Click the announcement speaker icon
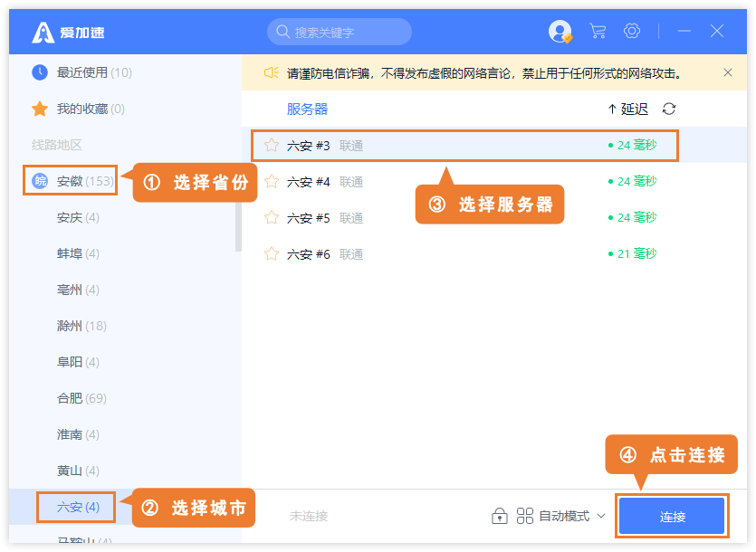Image resolution: width=756 pixels, height=552 pixels. click(271, 72)
